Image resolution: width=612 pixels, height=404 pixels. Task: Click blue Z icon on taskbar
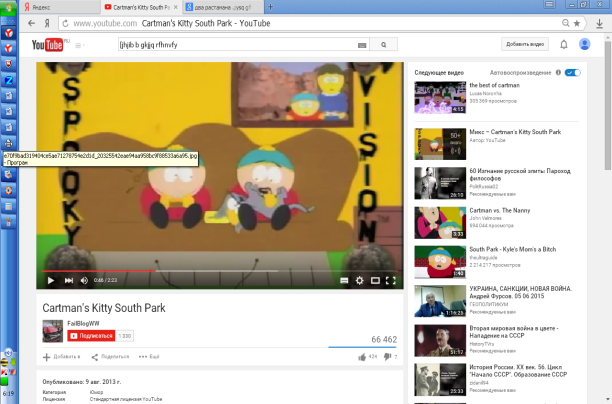pyautogui.click(x=9, y=80)
